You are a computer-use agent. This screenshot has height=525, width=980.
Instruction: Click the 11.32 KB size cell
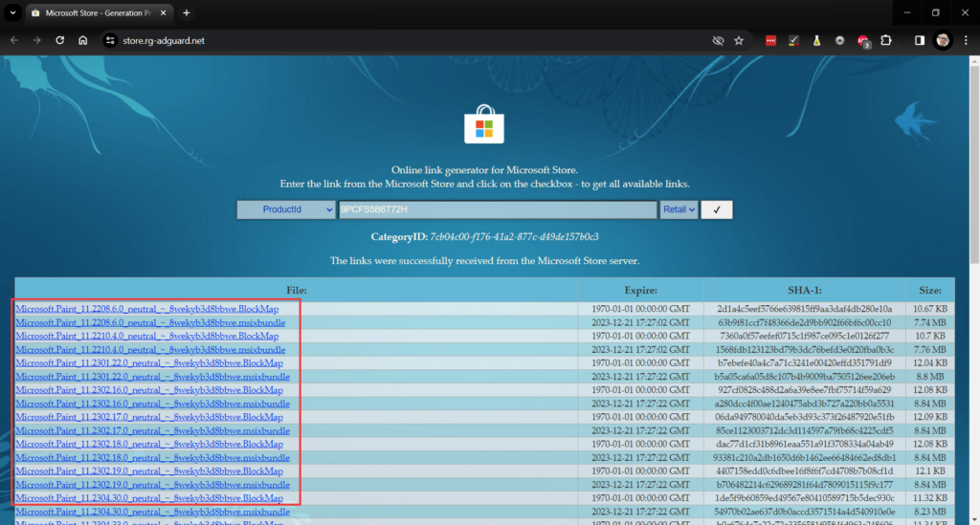click(930, 498)
